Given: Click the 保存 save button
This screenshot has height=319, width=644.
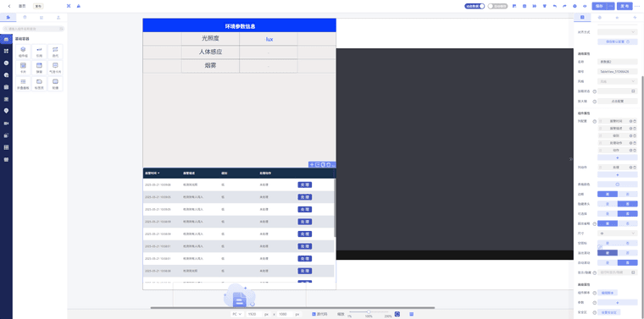Looking at the screenshot, I should click(599, 6).
